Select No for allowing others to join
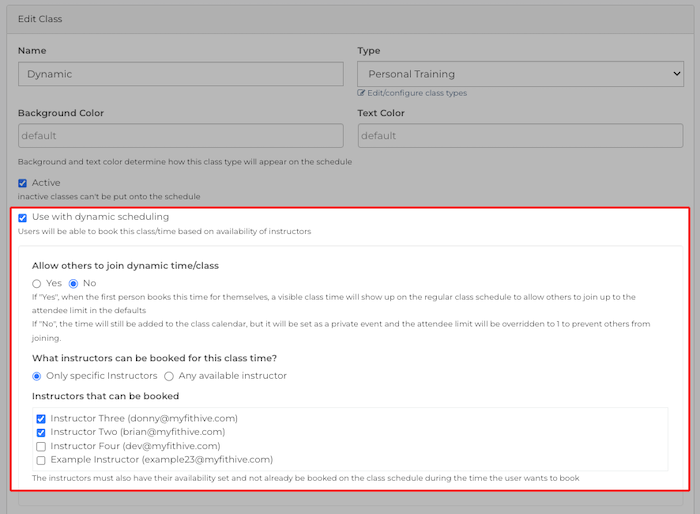Screen dimensions: 700x514 click(74, 284)
